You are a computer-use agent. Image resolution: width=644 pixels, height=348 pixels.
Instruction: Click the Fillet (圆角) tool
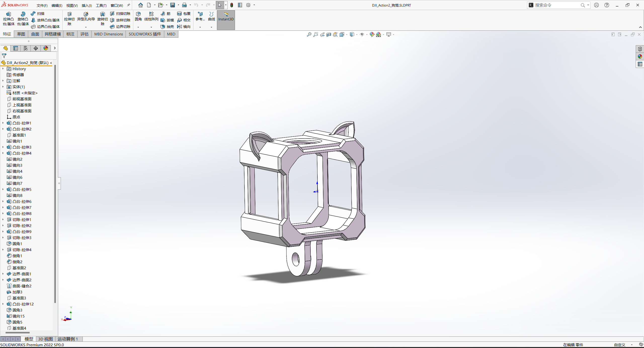[138, 16]
